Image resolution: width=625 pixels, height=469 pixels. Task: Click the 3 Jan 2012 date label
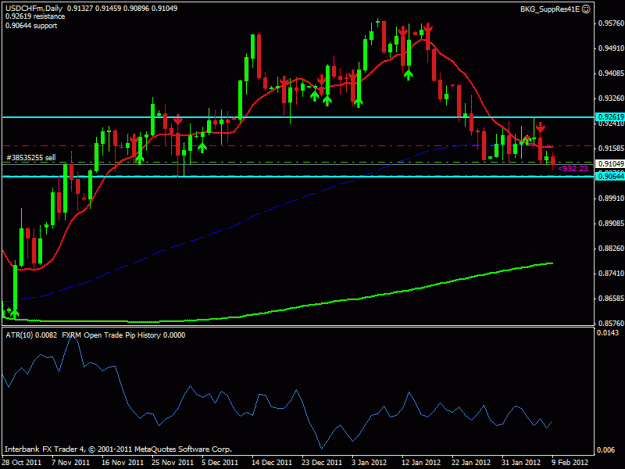point(369,463)
